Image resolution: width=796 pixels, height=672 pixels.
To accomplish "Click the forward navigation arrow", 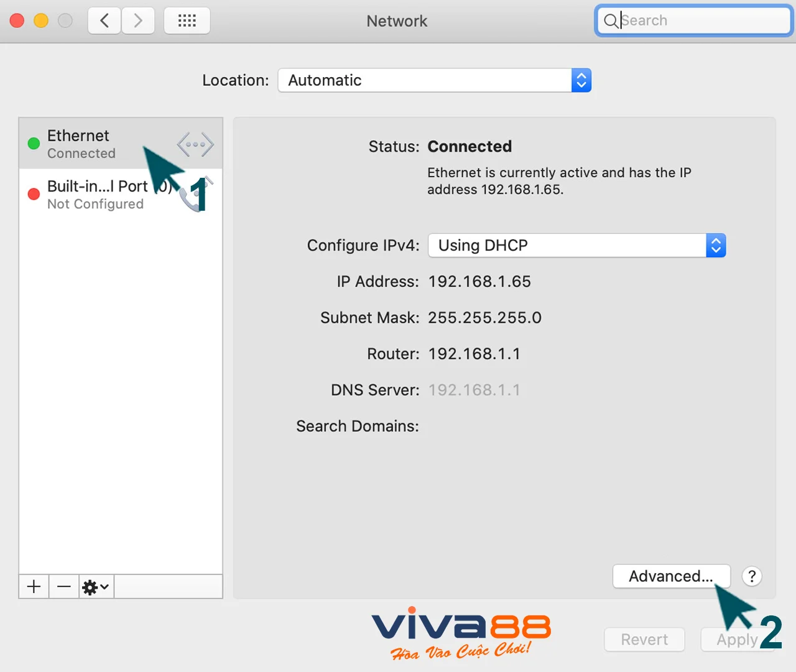I will (x=138, y=21).
